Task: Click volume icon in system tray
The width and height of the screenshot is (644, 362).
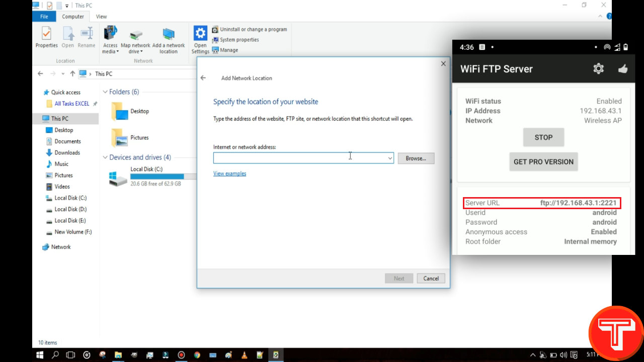Action: coord(563,354)
